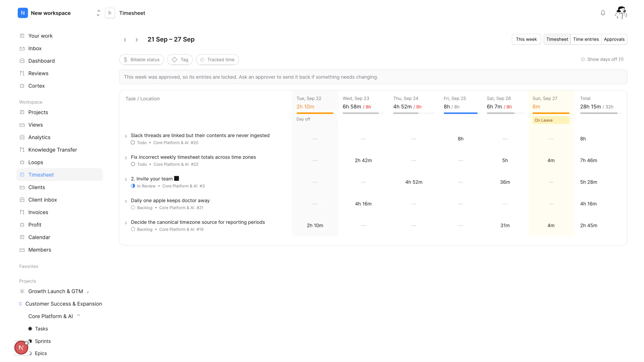Open Sprints under Core Platform & AI
This screenshot has height=362, width=644.
[43, 341]
